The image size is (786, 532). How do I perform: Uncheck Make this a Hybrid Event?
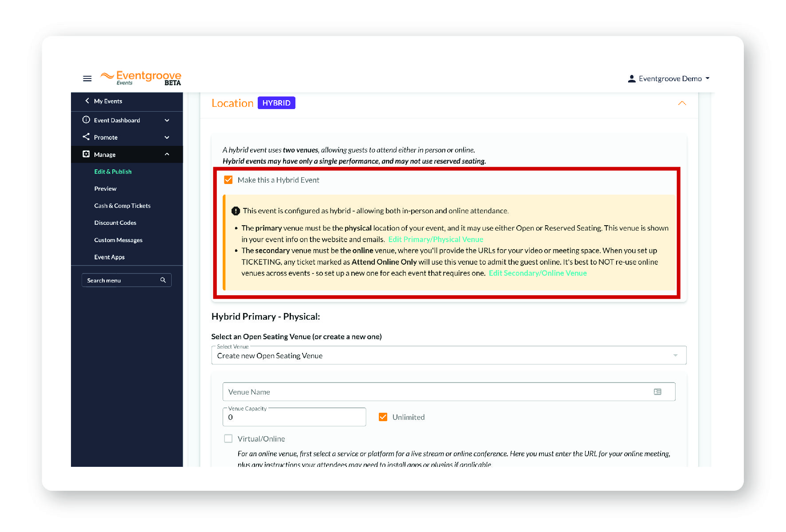[228, 180]
